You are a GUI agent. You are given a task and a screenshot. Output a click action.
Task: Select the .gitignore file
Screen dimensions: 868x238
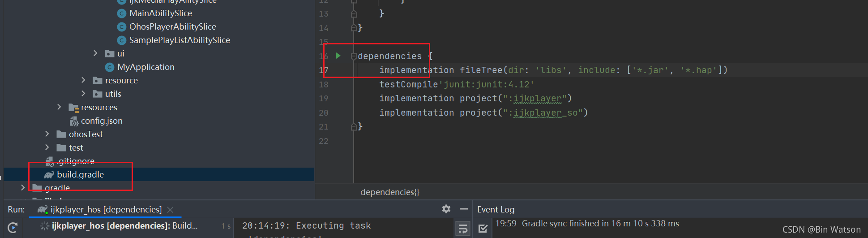click(76, 161)
